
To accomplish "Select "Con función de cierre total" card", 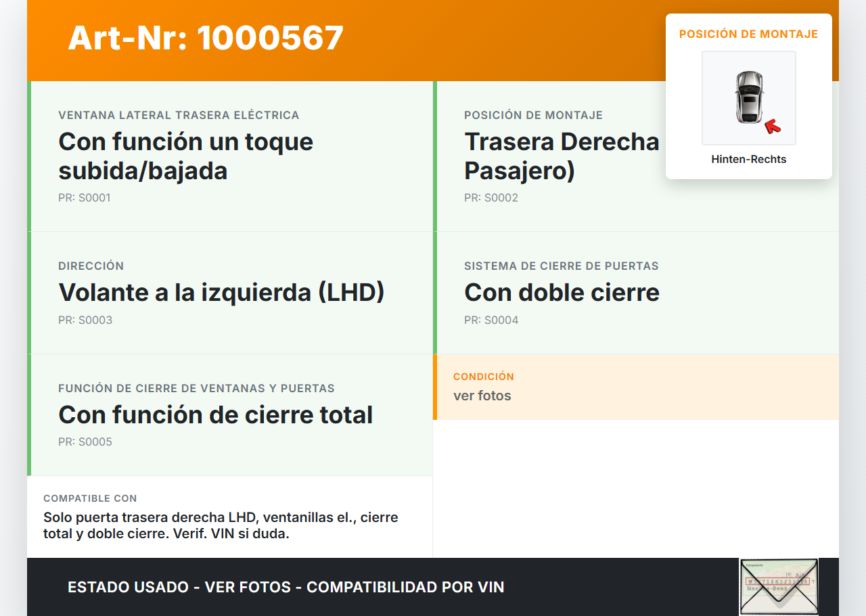I will 215,414.
